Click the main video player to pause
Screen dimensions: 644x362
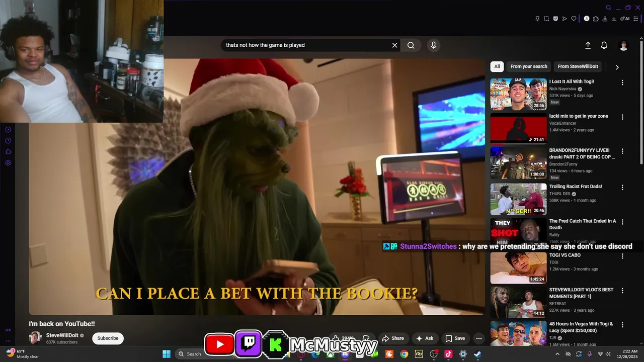point(257,187)
